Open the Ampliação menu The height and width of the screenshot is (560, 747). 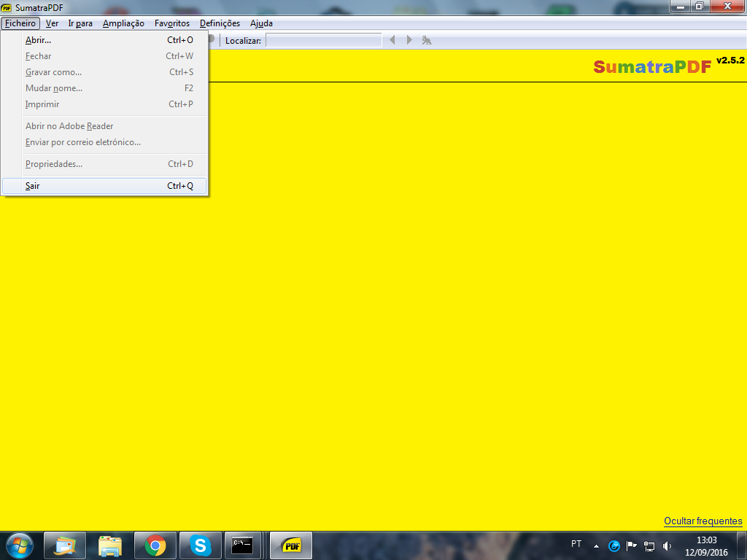coord(123,23)
